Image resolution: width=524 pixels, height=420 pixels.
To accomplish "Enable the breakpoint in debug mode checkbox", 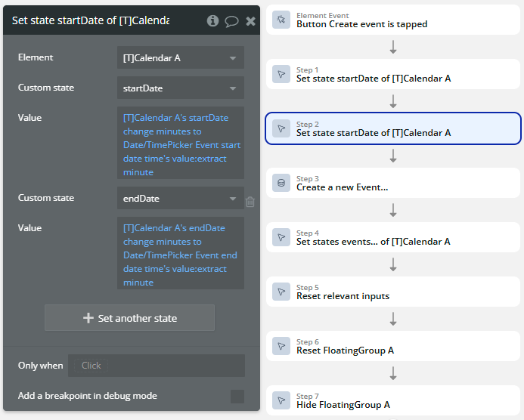I will tap(237, 396).
